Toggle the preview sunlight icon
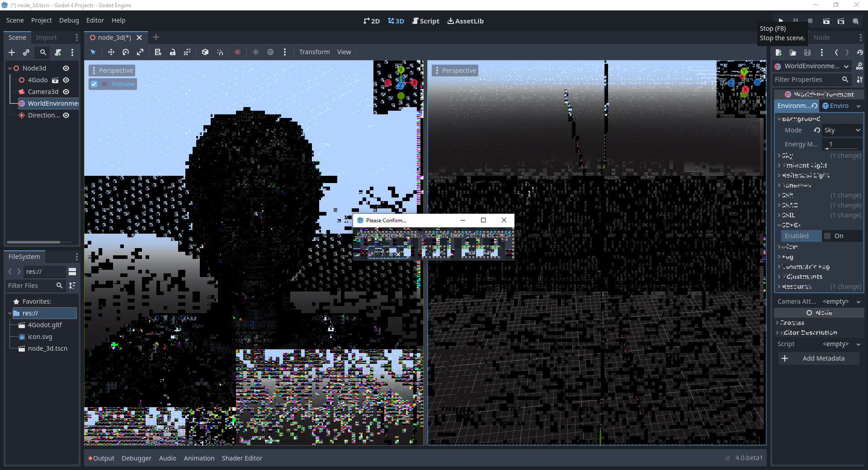Viewport: 868px width, 470px height. point(256,52)
